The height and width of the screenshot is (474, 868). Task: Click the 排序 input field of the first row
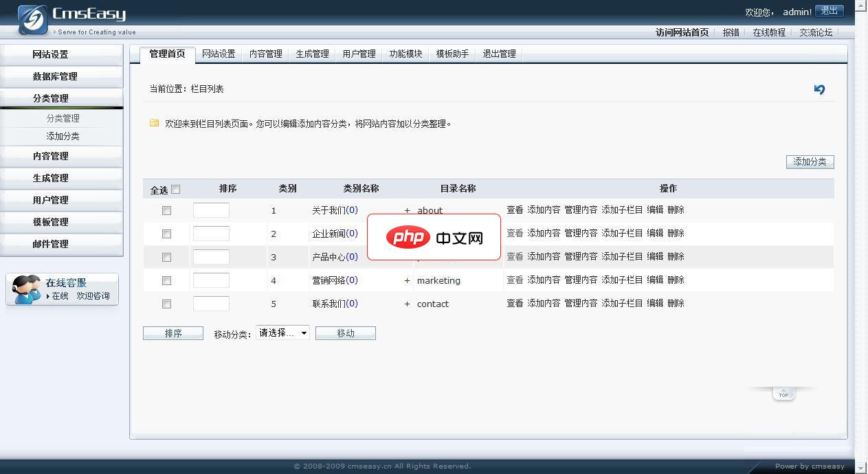click(x=211, y=210)
